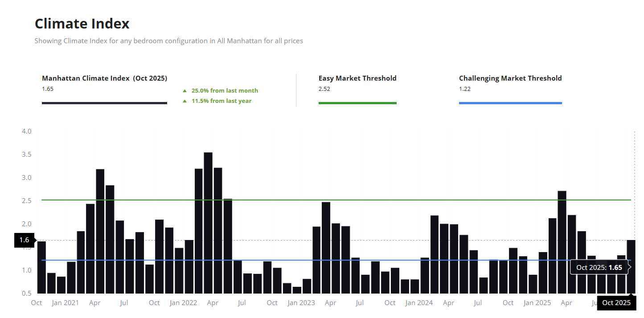Toggle the Manhattan Climate Index legend series
The width and height of the screenshot is (644, 318).
(104, 78)
